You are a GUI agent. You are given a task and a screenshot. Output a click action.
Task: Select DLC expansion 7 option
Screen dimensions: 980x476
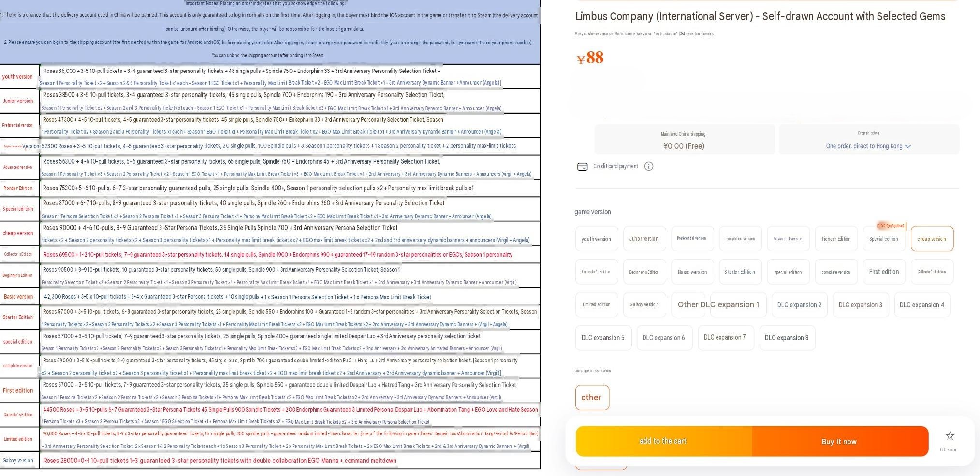[x=725, y=338]
